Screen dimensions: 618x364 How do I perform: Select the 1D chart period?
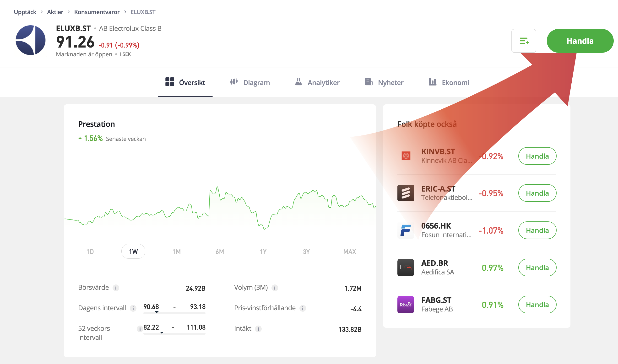90,252
